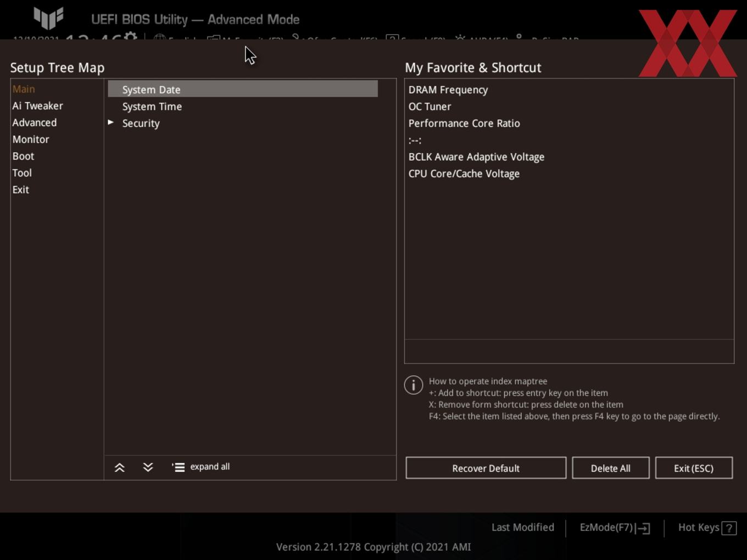
Task: Open the Advanced section in the tree map
Action: (x=35, y=122)
